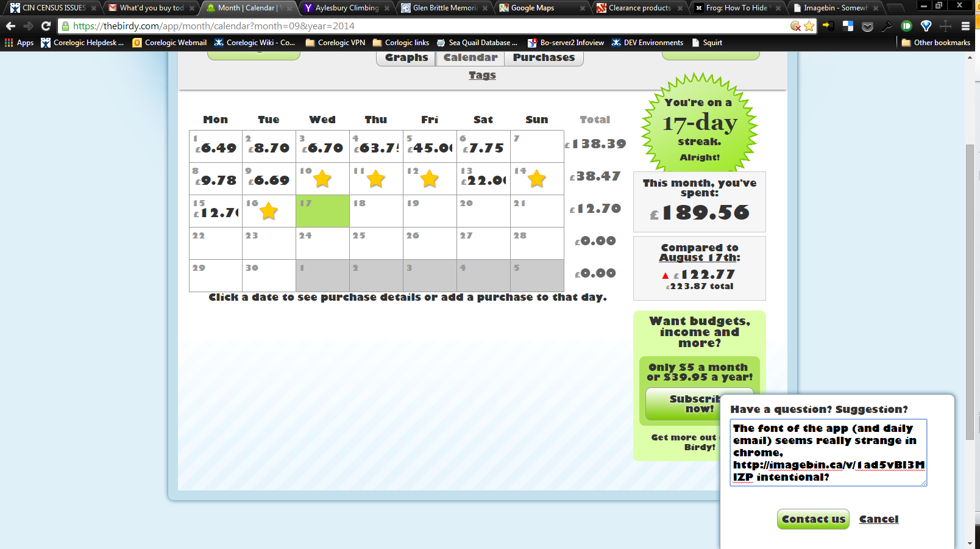Image resolution: width=980 pixels, height=549 pixels.
Task: Open the Apps shortcut in bookmarks bar
Action: point(19,43)
